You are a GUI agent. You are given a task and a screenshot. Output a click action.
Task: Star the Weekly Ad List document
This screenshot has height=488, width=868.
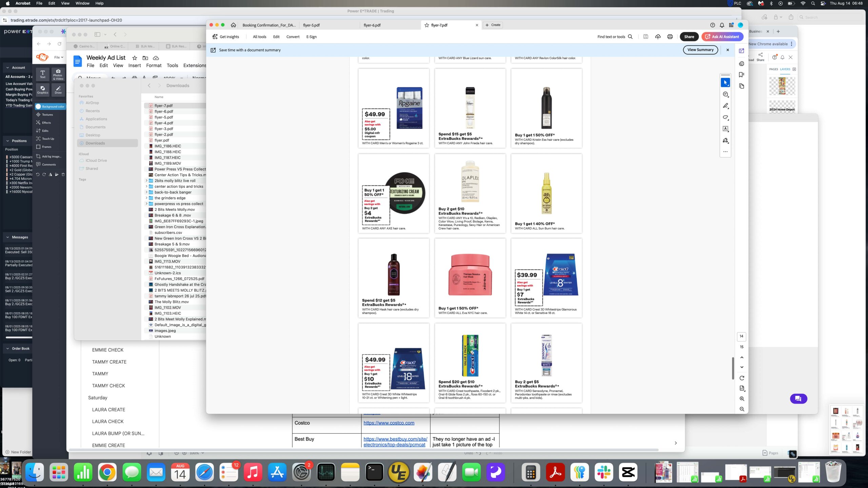click(x=134, y=58)
